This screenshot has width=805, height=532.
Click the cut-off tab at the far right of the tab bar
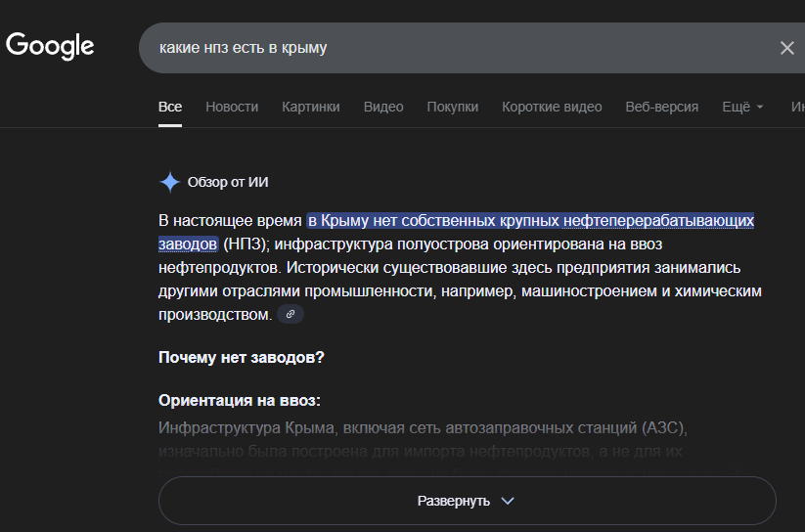tap(797, 107)
